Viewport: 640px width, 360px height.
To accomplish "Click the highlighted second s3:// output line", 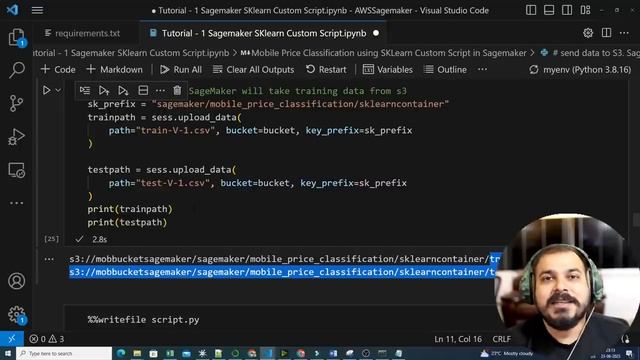I will pos(282,272).
